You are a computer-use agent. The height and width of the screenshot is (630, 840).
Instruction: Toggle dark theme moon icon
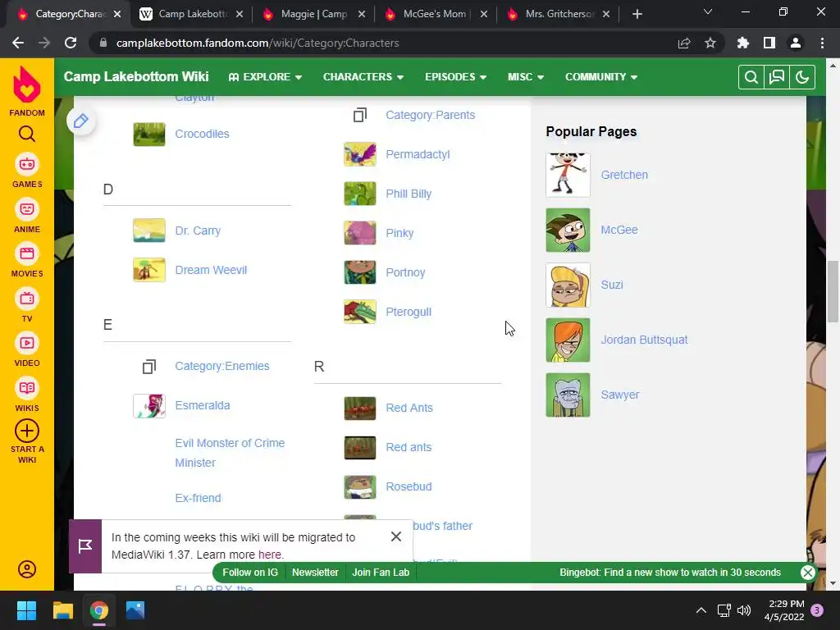[802, 77]
